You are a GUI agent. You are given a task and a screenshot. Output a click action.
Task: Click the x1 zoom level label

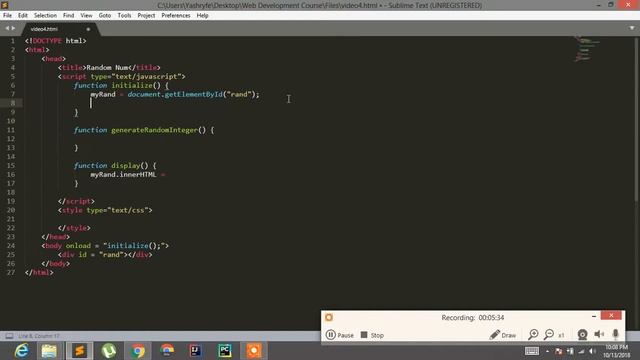click(x=561, y=336)
